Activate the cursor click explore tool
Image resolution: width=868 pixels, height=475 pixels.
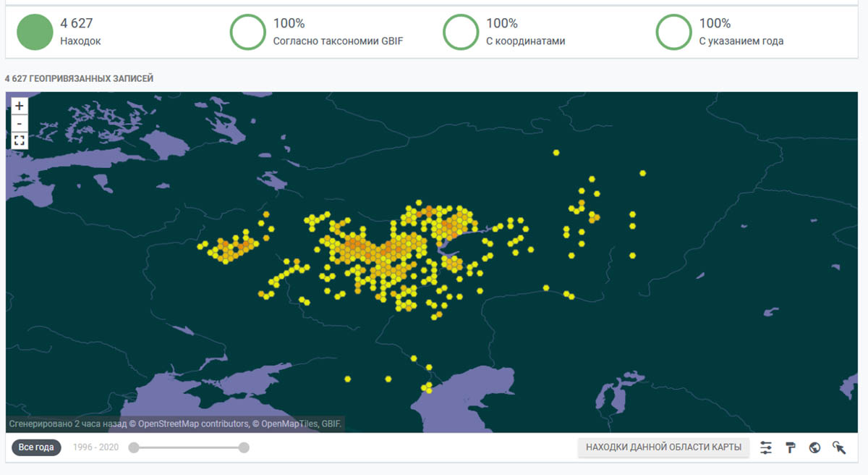point(839,447)
